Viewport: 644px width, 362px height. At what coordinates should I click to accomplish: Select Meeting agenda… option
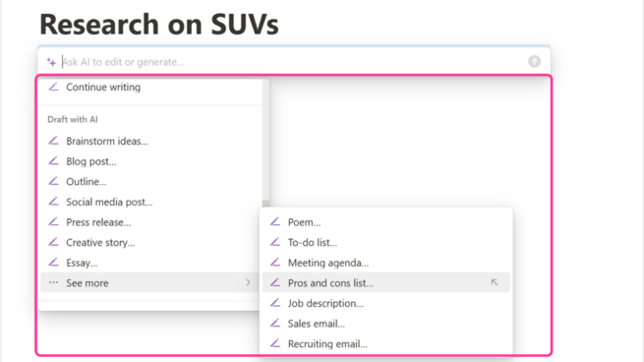pyautogui.click(x=386, y=263)
